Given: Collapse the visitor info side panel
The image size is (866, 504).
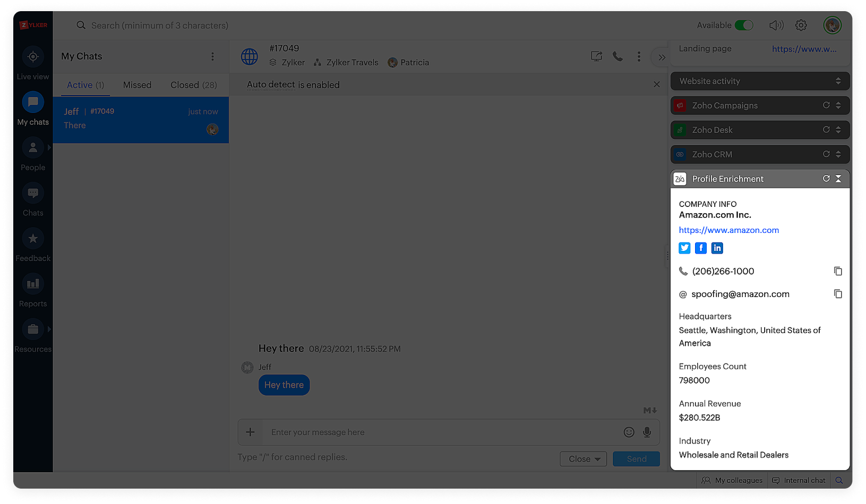Looking at the screenshot, I should click(662, 57).
